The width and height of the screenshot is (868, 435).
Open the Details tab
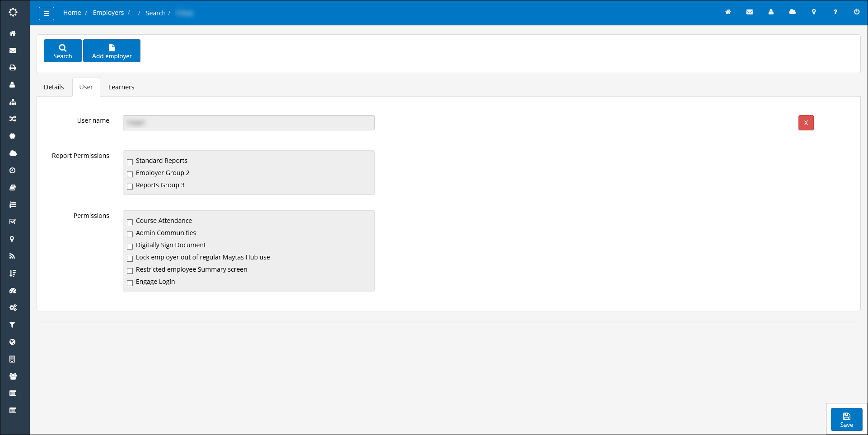point(54,87)
